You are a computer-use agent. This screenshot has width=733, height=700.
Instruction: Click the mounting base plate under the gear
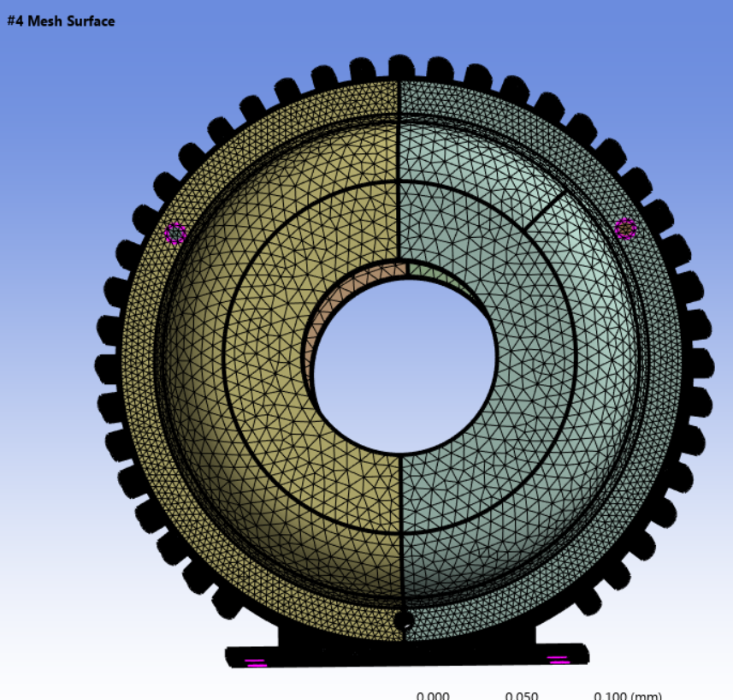tap(402, 655)
